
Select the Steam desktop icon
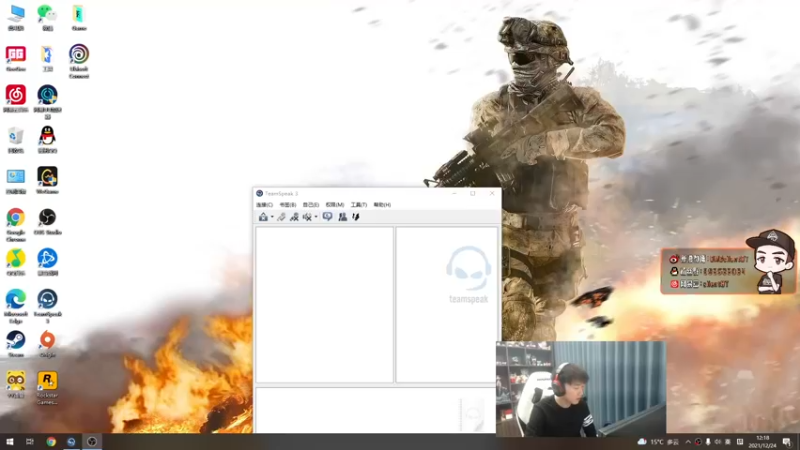(x=16, y=344)
